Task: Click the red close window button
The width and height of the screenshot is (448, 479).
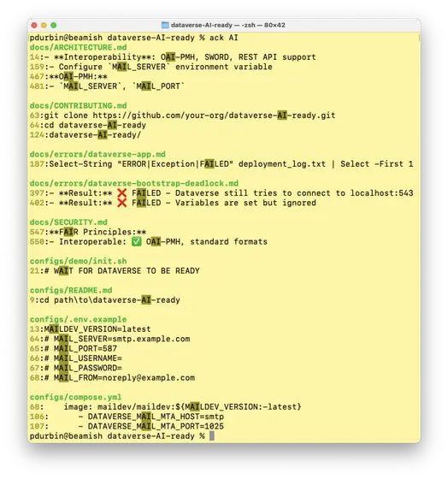Action: point(34,25)
